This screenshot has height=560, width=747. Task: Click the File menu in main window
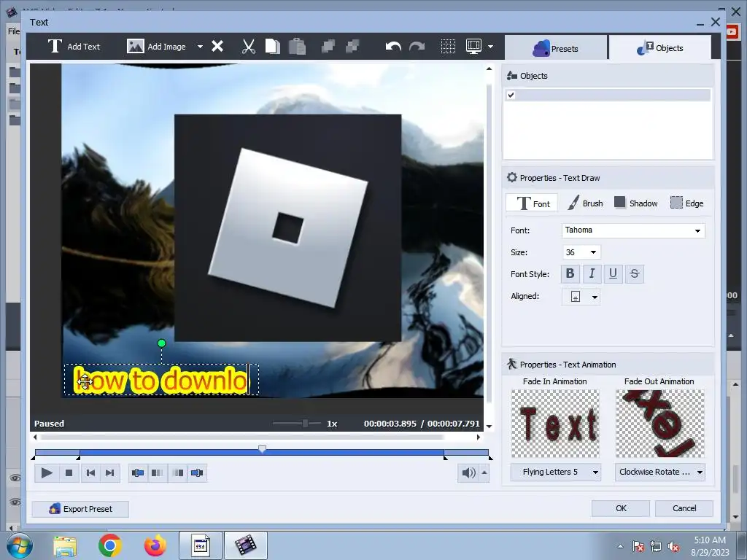pos(14,31)
